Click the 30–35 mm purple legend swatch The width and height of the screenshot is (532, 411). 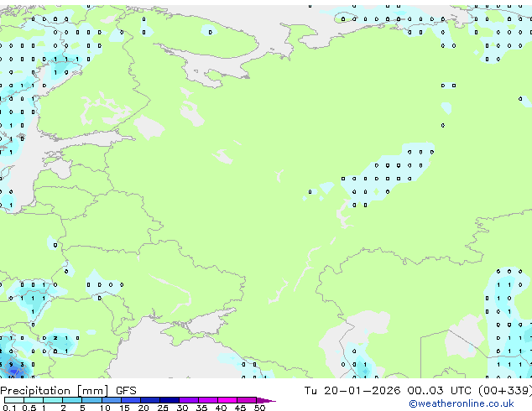point(189,400)
